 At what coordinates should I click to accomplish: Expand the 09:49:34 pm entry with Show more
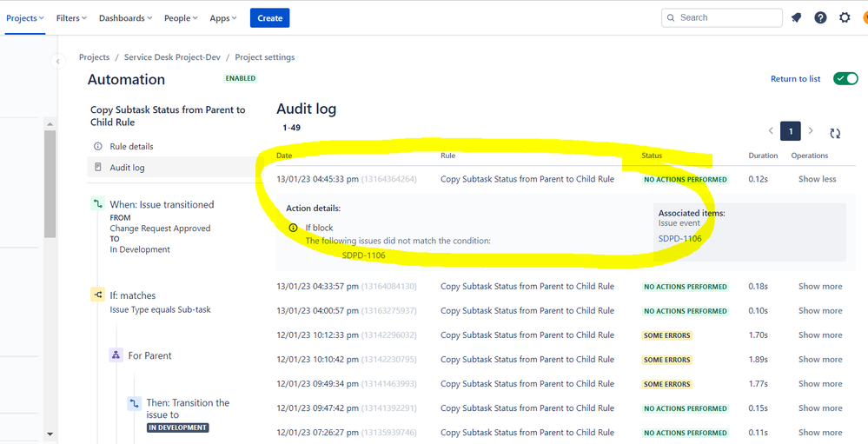click(x=820, y=384)
